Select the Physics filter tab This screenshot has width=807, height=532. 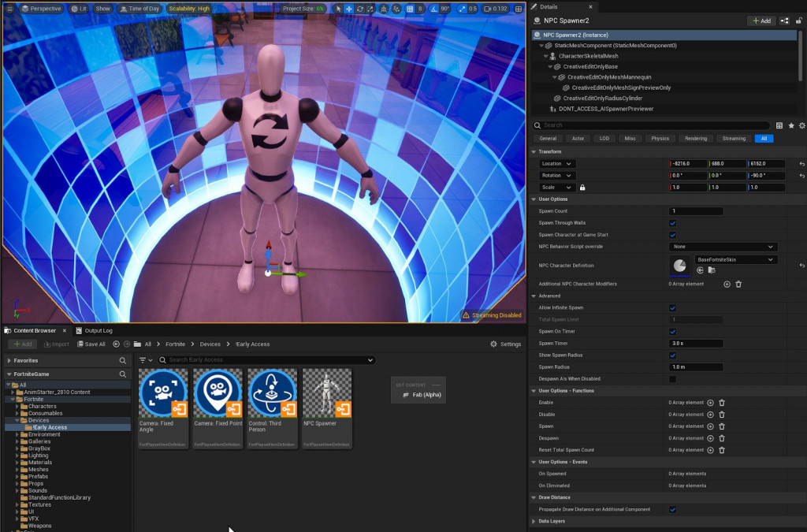click(x=660, y=139)
